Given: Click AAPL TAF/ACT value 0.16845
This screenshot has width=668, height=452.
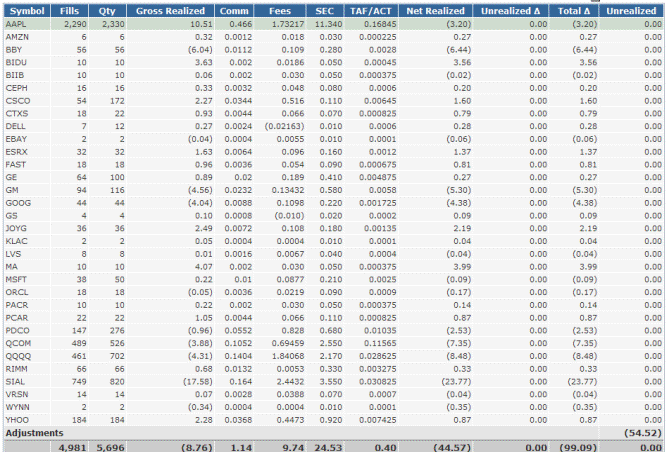Looking at the screenshot, I should (x=380, y=24).
